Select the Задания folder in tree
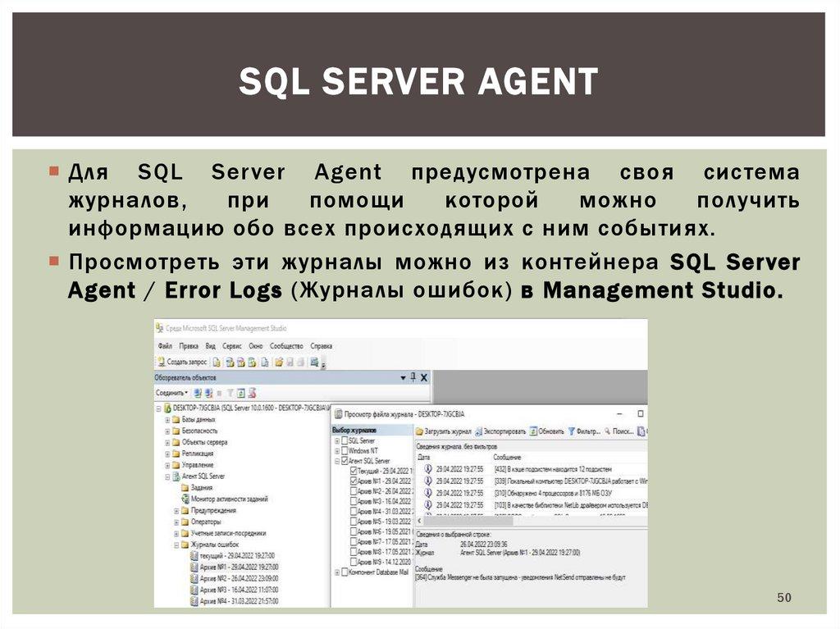Screen dimensions: 840x629 pos(185,487)
